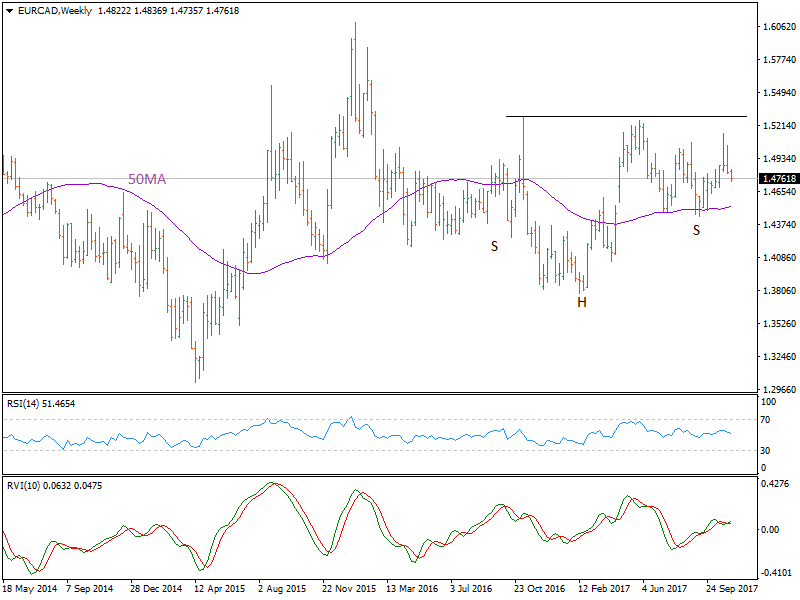The height and width of the screenshot is (600, 800).
Task: Click the 1.29660 price axis value
Action: [x=777, y=390]
